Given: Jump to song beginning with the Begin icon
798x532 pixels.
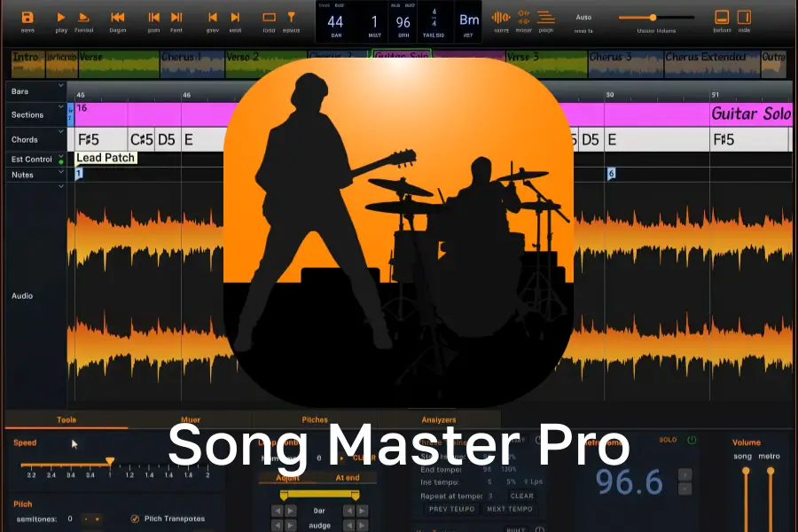Looking at the screenshot, I should pos(118,18).
